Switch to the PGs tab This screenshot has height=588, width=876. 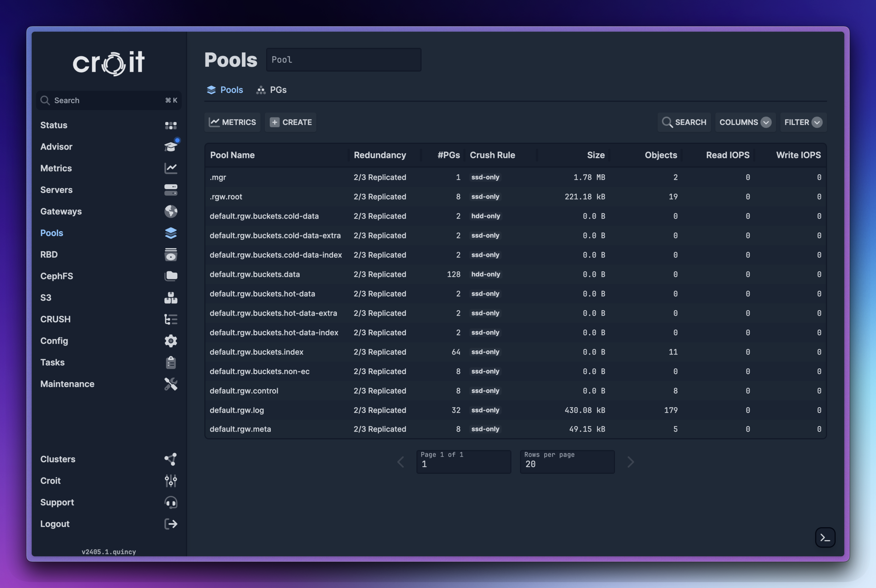(x=272, y=90)
